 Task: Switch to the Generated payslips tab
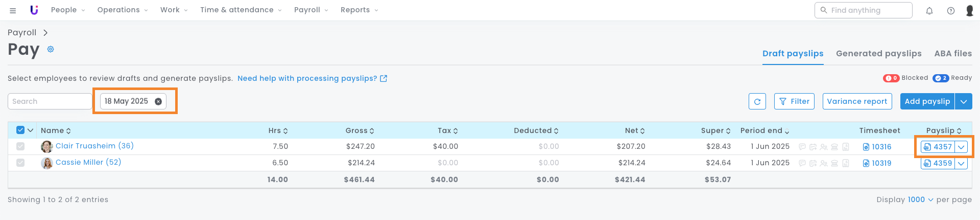click(878, 53)
